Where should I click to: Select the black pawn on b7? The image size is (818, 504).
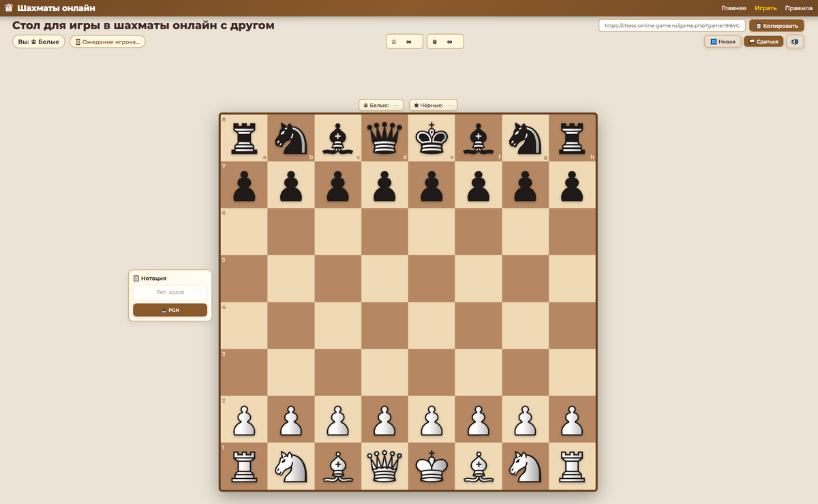coord(291,185)
